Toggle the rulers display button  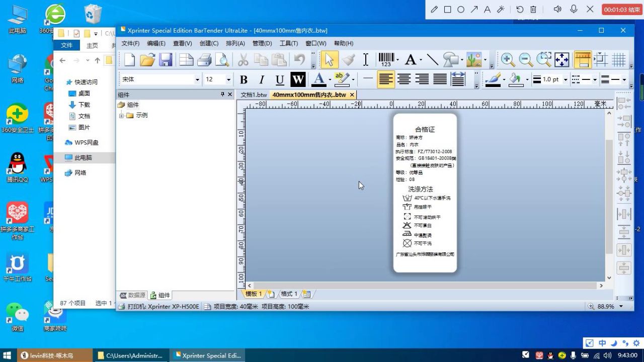coord(583,60)
